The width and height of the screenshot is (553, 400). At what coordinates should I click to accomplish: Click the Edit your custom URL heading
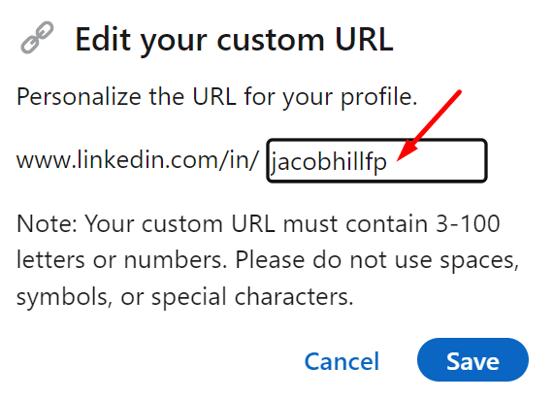(x=234, y=39)
